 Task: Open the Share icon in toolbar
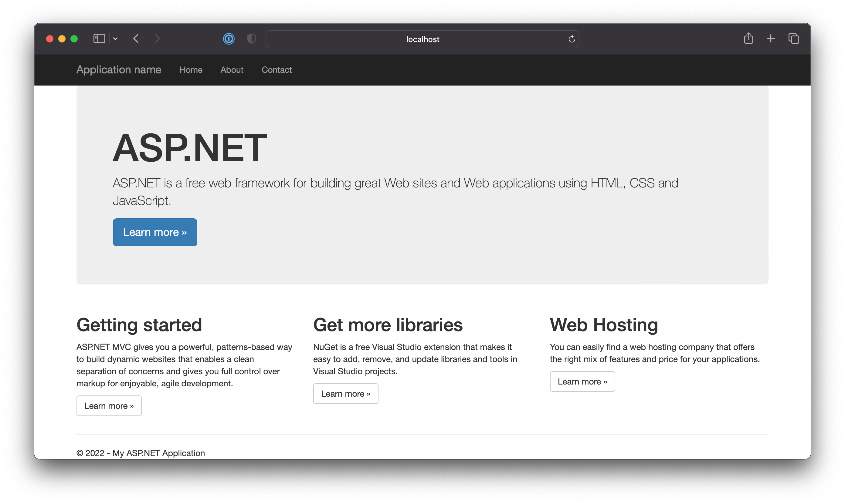pos(748,38)
